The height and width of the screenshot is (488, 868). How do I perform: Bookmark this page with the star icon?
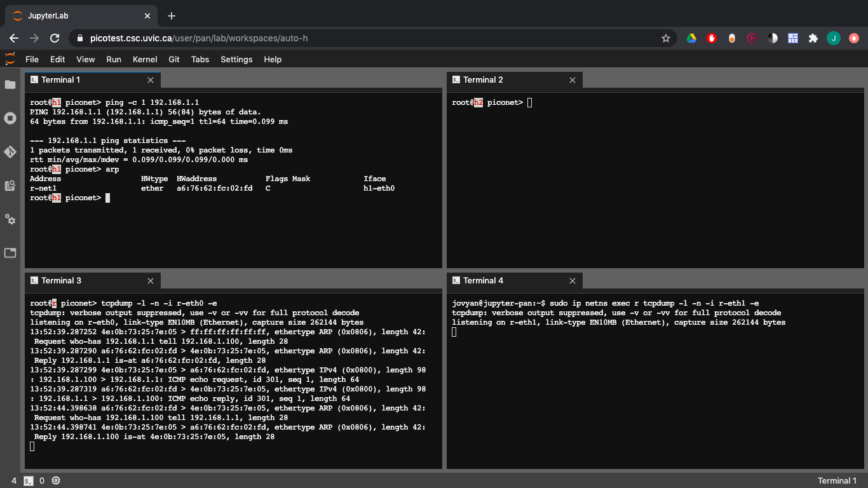point(666,38)
